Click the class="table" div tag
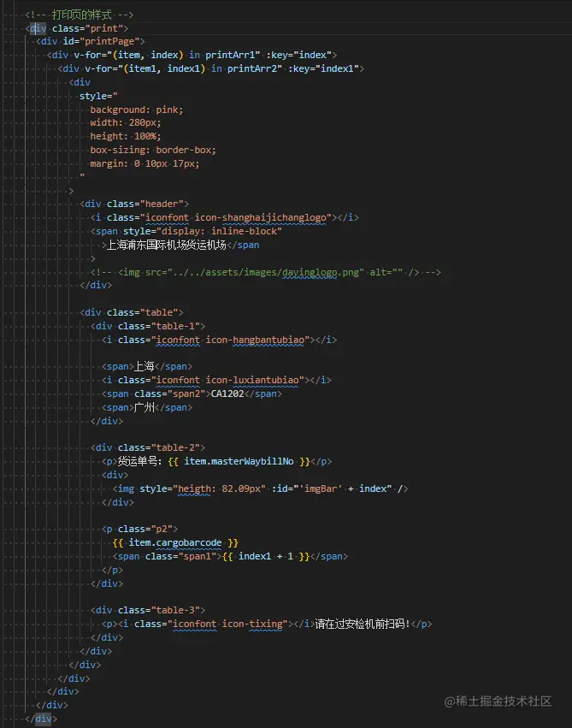Image resolution: width=572 pixels, height=728 pixels. [132, 312]
